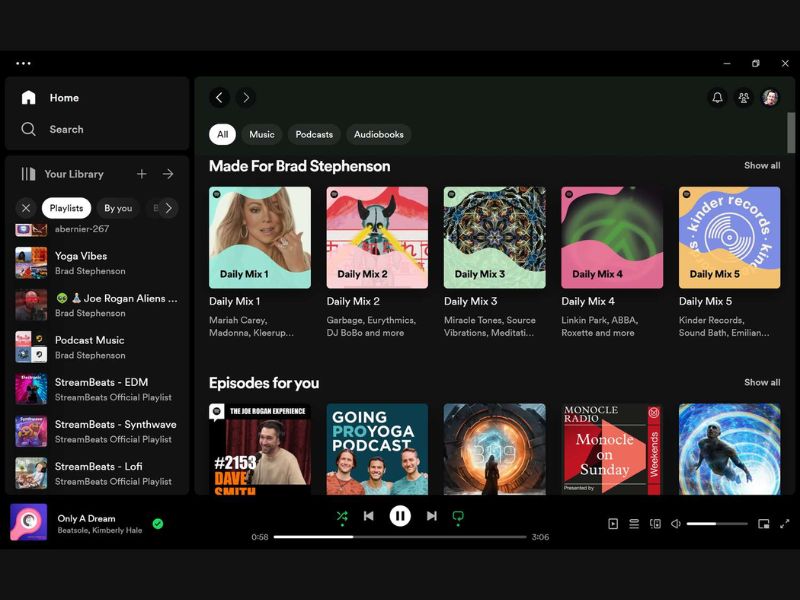Expand Your Library with arrow icon
The image size is (800, 600).
click(168, 174)
